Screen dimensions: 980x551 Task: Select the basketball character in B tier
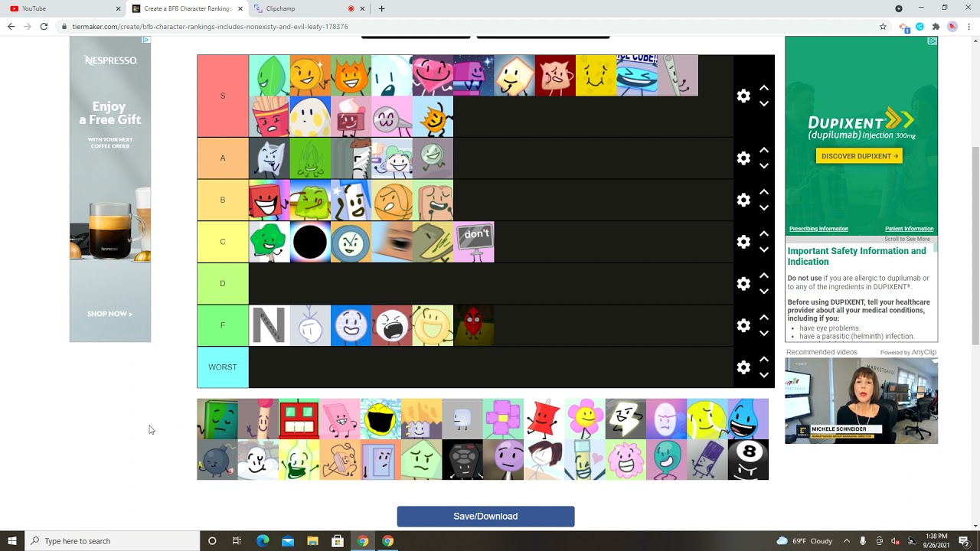pos(392,200)
